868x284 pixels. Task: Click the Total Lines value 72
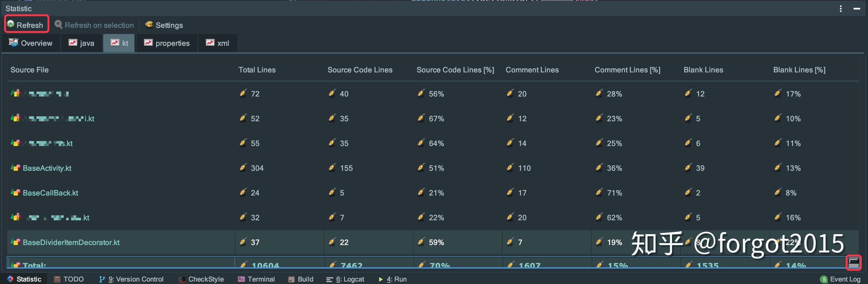[x=255, y=94]
